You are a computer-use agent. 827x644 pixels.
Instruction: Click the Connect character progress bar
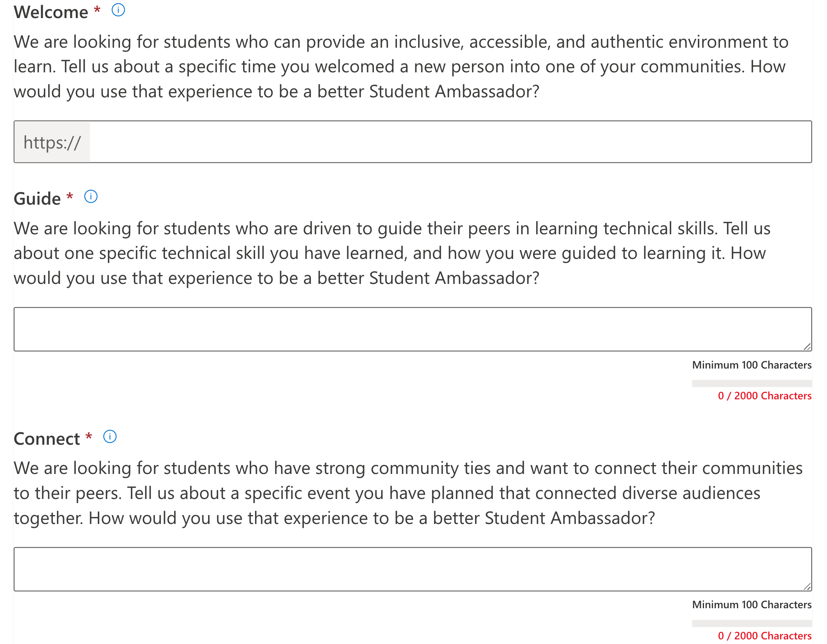pos(752,623)
